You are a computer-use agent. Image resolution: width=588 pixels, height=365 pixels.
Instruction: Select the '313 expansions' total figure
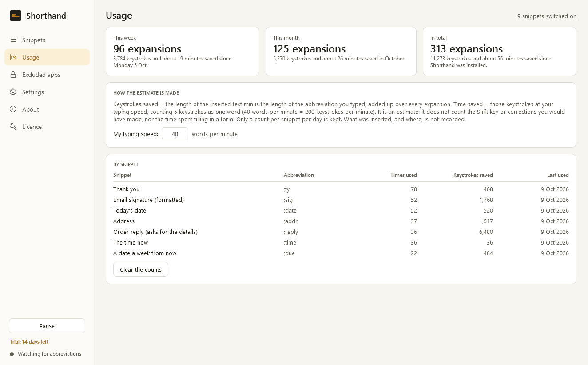(x=467, y=49)
